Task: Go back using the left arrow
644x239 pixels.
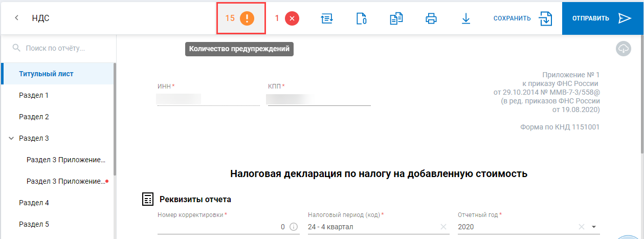Action: coord(17,18)
